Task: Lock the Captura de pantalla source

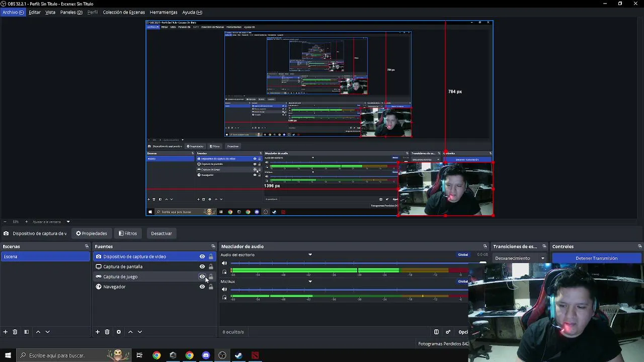Action: [211, 266]
